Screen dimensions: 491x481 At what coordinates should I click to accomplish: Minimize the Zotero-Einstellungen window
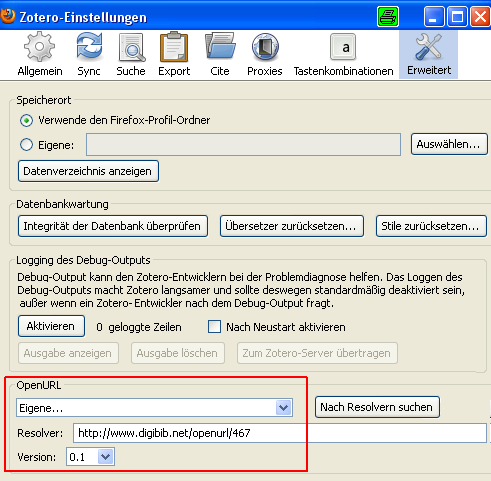(x=434, y=16)
